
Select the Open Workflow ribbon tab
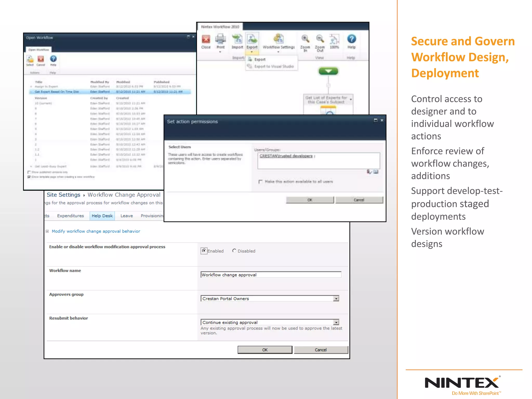38,50
